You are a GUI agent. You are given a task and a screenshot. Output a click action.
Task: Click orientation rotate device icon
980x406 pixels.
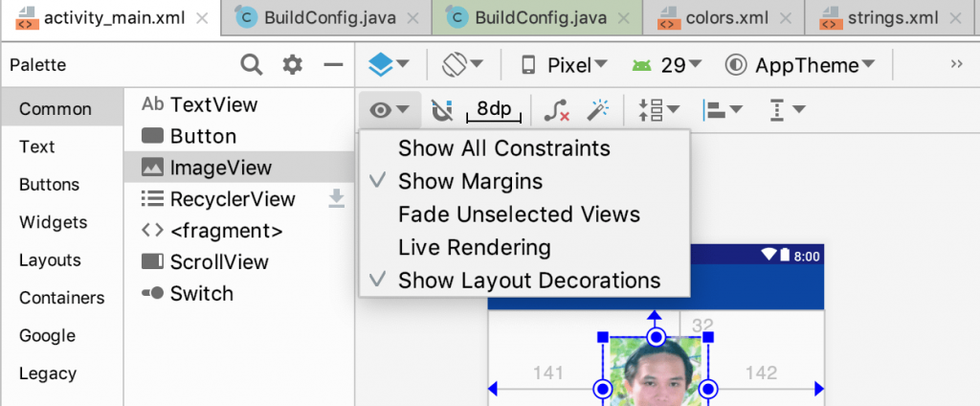[462, 65]
